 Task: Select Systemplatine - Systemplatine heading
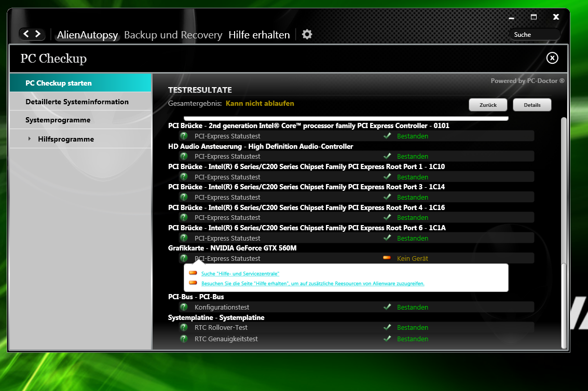[x=216, y=317]
